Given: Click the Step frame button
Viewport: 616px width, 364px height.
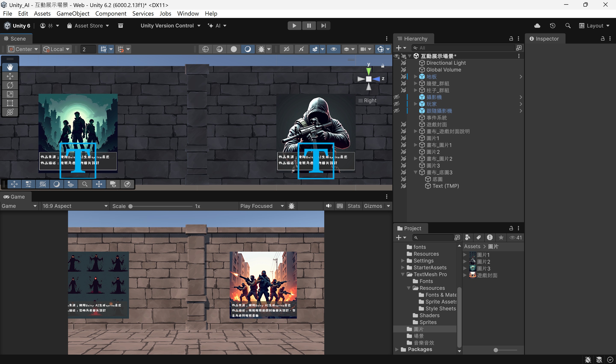Looking at the screenshot, I should [x=323, y=25].
